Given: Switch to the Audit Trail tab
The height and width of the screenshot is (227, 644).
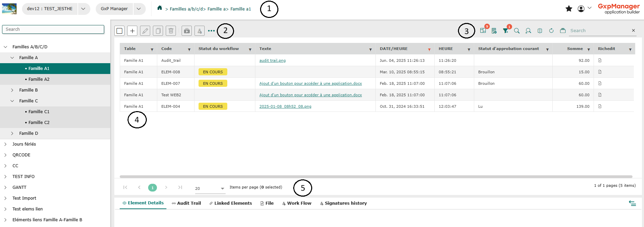Looking at the screenshot, I should pos(186,203).
